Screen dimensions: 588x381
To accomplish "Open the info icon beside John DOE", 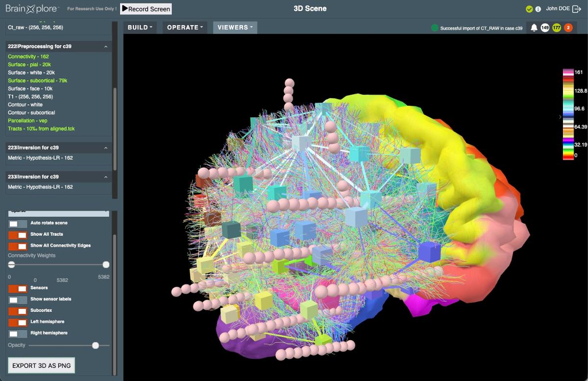I will tap(538, 9).
